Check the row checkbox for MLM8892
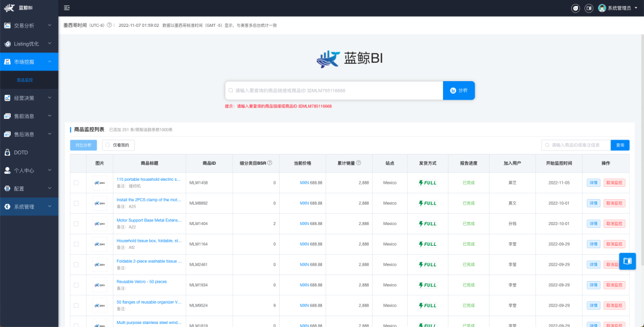644x327 pixels. [76, 203]
